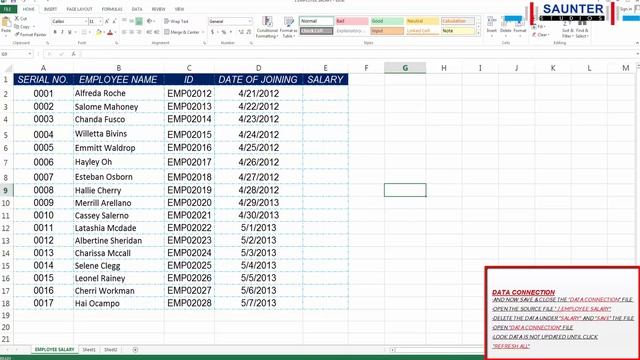640x360 pixels.
Task: Apply the Percent Style icon
Action: (x=223, y=32)
